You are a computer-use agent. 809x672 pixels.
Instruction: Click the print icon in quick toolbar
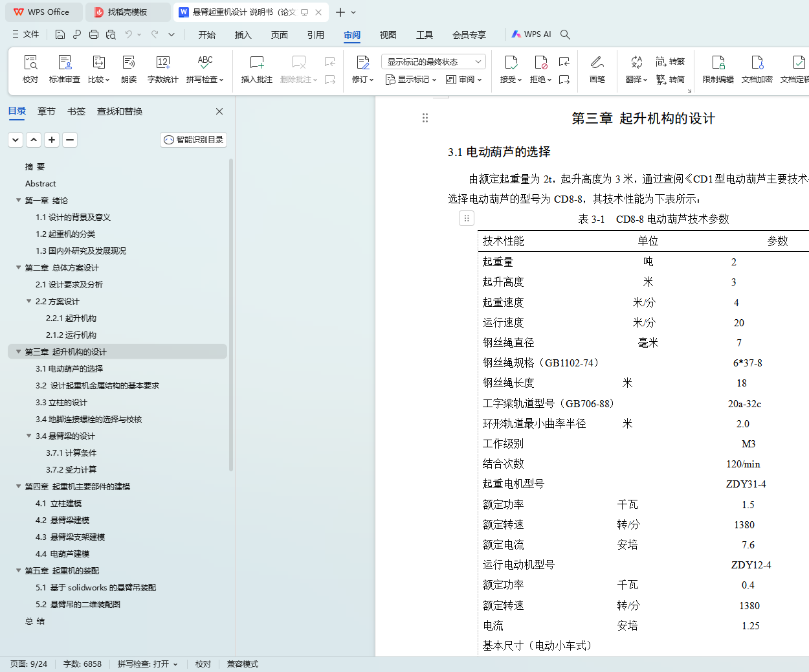94,34
